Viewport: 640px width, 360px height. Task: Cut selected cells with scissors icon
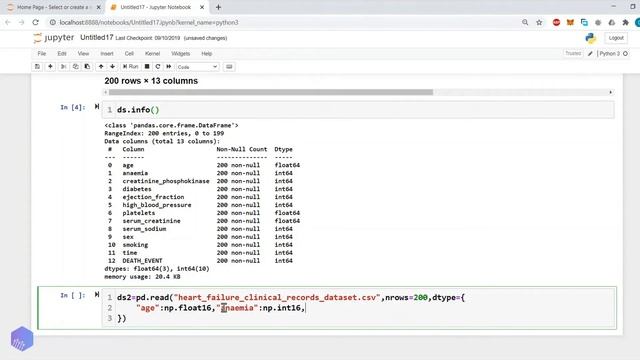point(63,67)
